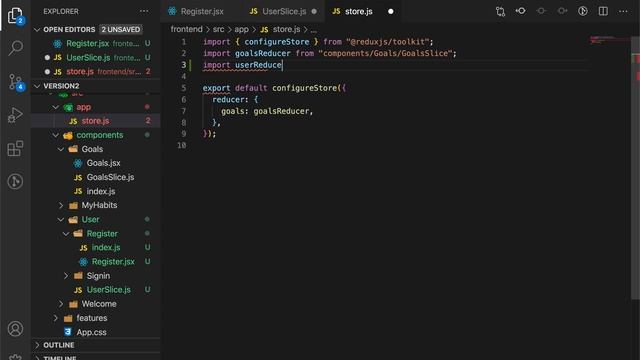Screen dimensions: 640x360
Task: Open the Search view icon
Action: 15,48
